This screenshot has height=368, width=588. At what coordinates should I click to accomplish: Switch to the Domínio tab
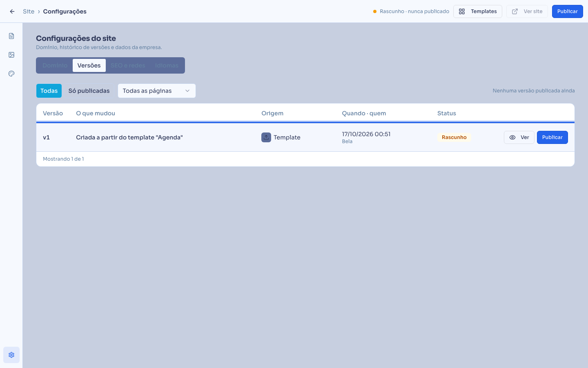(x=55, y=65)
